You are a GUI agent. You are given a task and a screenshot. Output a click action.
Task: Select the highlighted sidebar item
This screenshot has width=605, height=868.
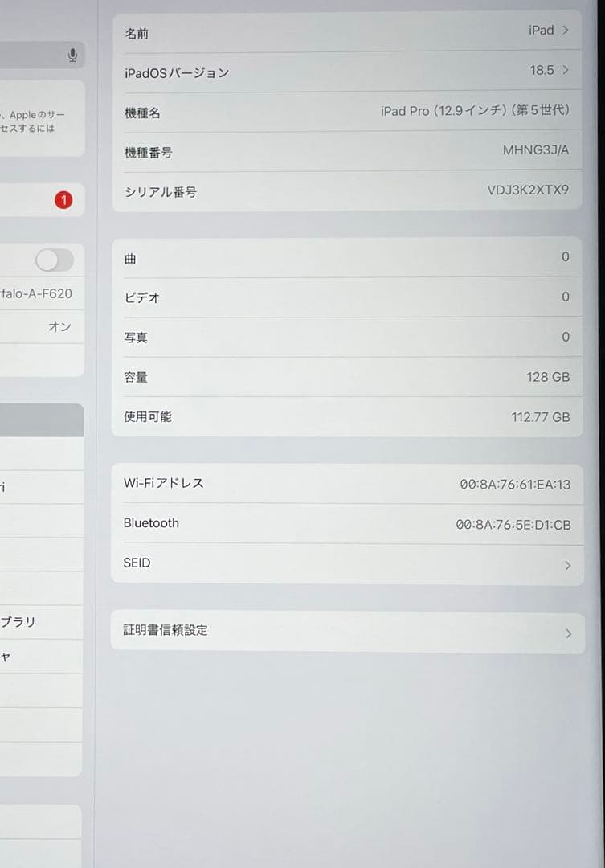click(x=42, y=420)
